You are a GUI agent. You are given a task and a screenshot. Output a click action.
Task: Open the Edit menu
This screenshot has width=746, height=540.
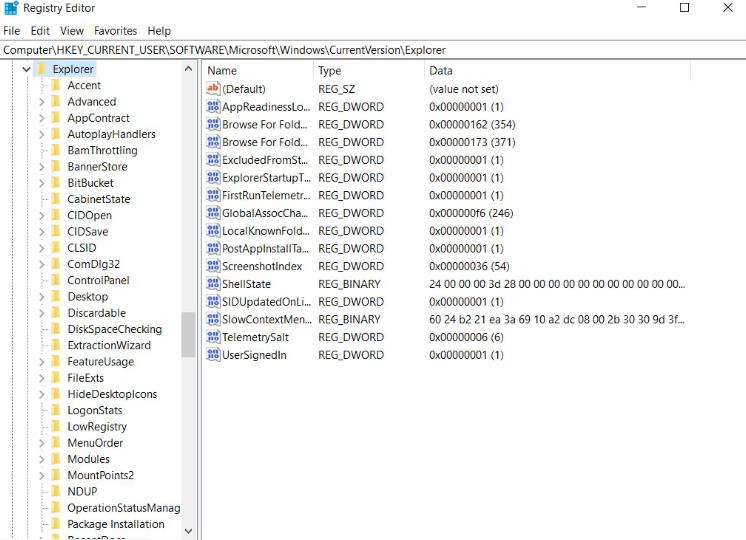click(x=40, y=31)
